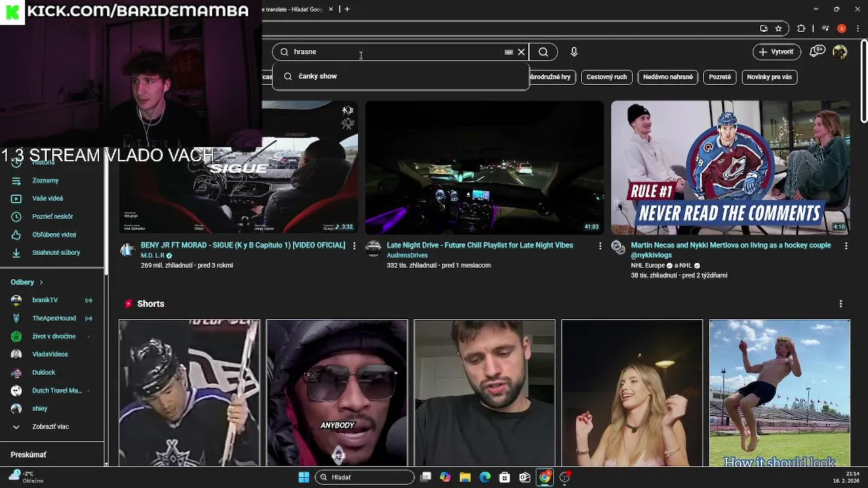Open OBS Studio from the taskbar

pyautogui.click(x=564, y=477)
